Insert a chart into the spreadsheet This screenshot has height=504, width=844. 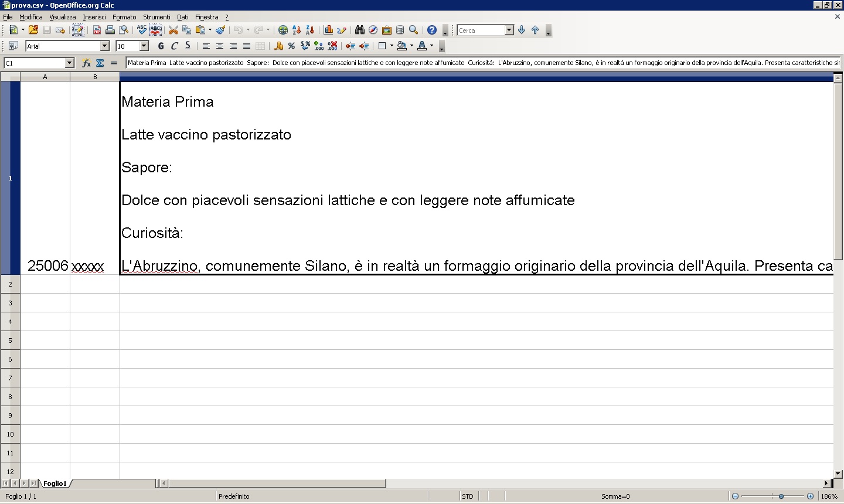328,30
